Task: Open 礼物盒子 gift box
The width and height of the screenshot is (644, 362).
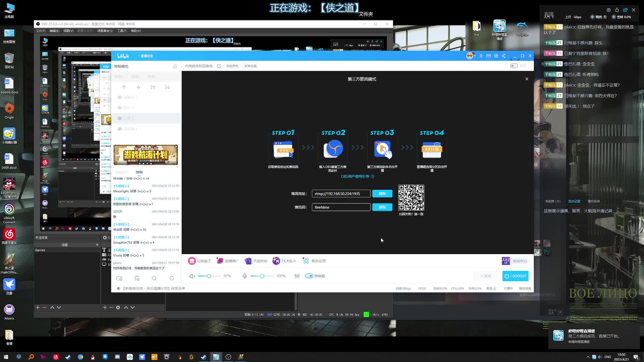Action: coord(200,261)
